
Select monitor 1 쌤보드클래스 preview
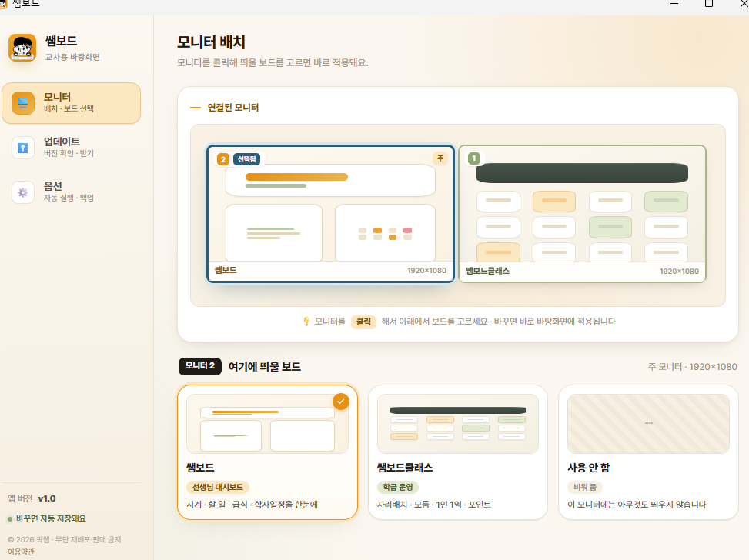[x=582, y=213]
